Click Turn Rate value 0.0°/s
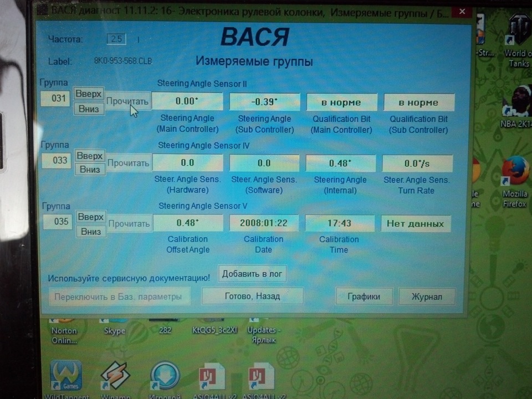532x399 pixels. [417, 163]
